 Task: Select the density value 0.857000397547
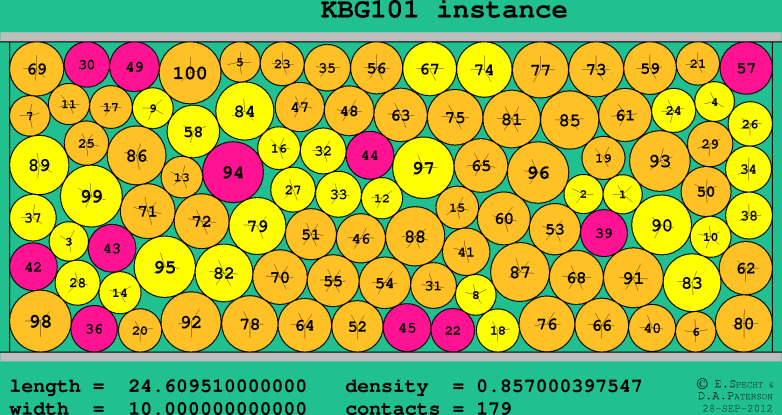(559, 386)
